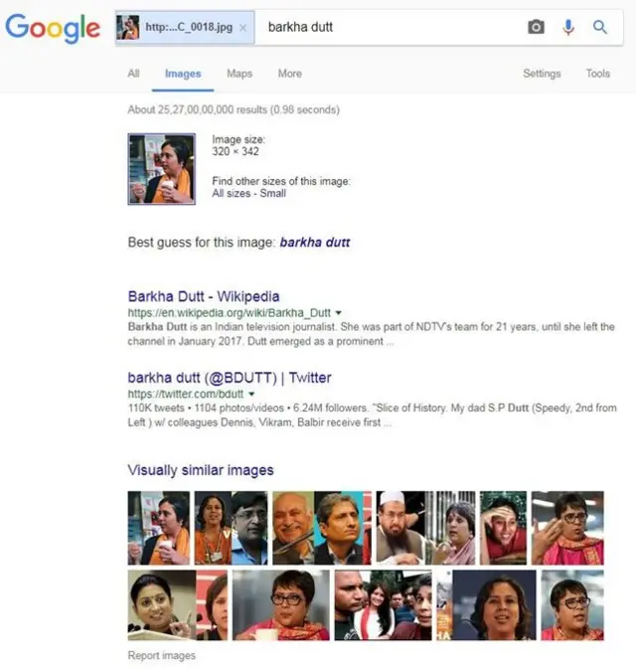Click the 'Small' size link

pos(272,193)
